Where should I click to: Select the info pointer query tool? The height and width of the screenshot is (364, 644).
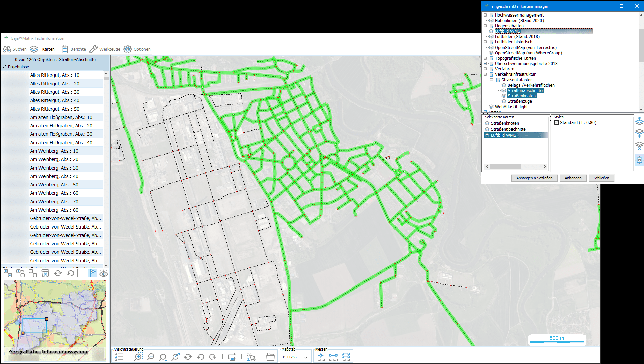[x=251, y=357]
